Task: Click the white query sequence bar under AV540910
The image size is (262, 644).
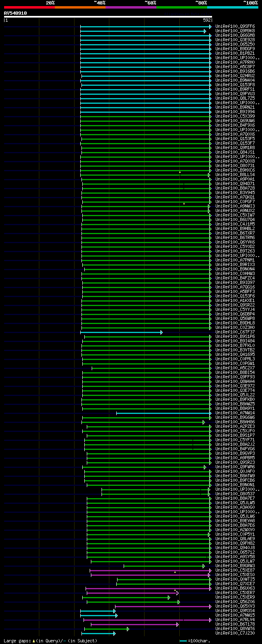Action: click(x=108, y=17)
